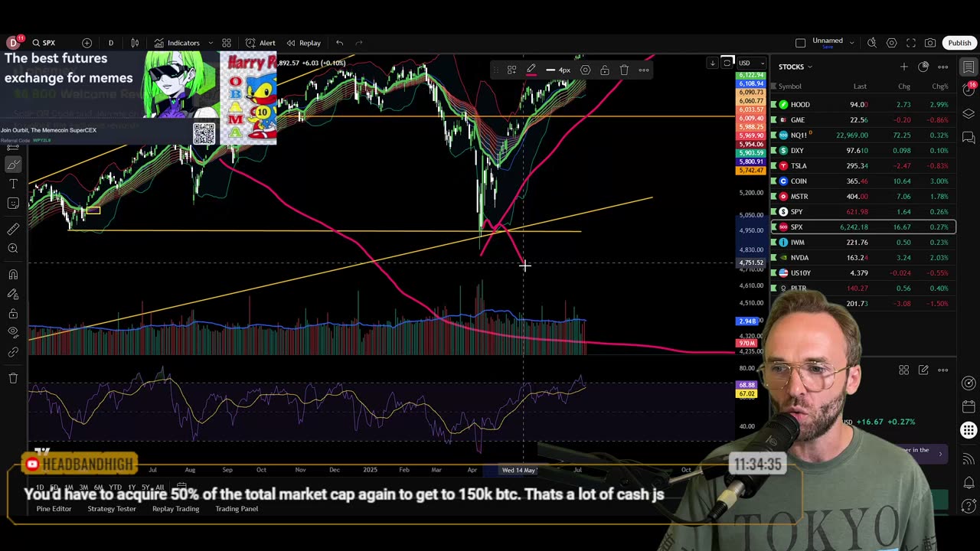
Task: Expand the STOCKS watchlist dropdown
Action: 795,67
